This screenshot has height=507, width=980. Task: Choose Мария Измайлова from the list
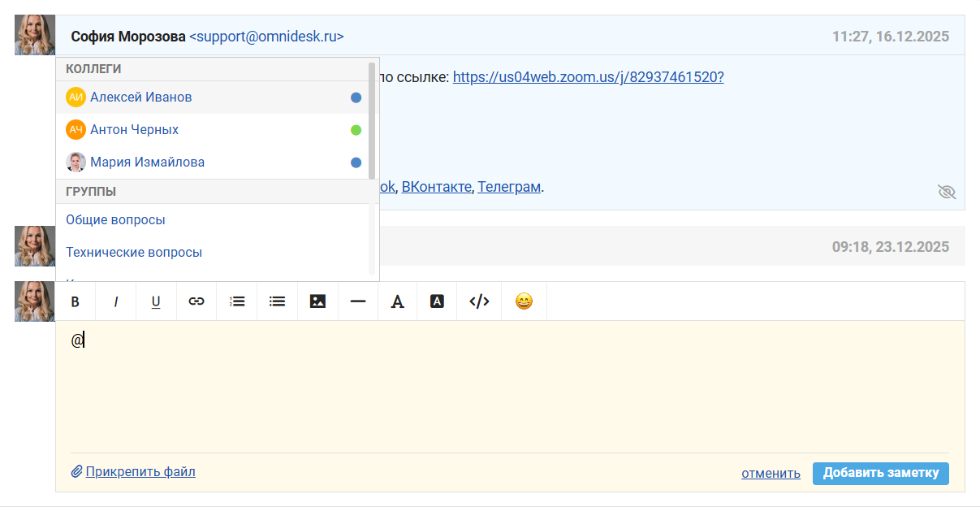pyautogui.click(x=147, y=162)
